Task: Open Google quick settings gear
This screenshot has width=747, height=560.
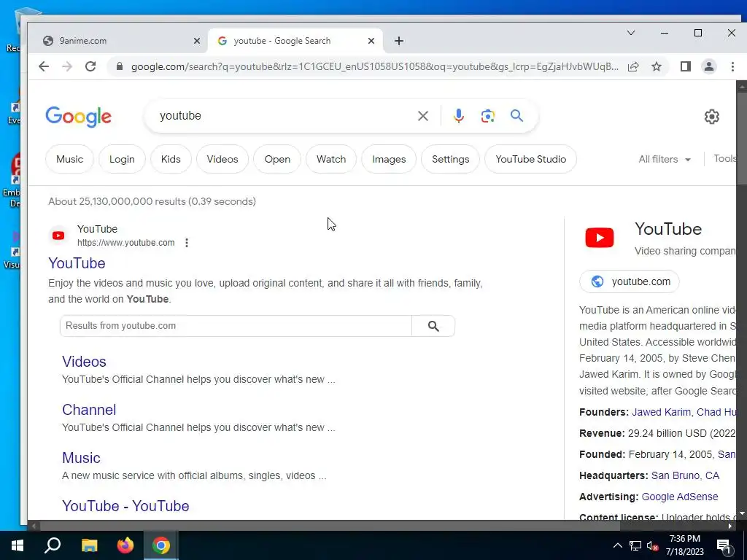Action: click(711, 117)
